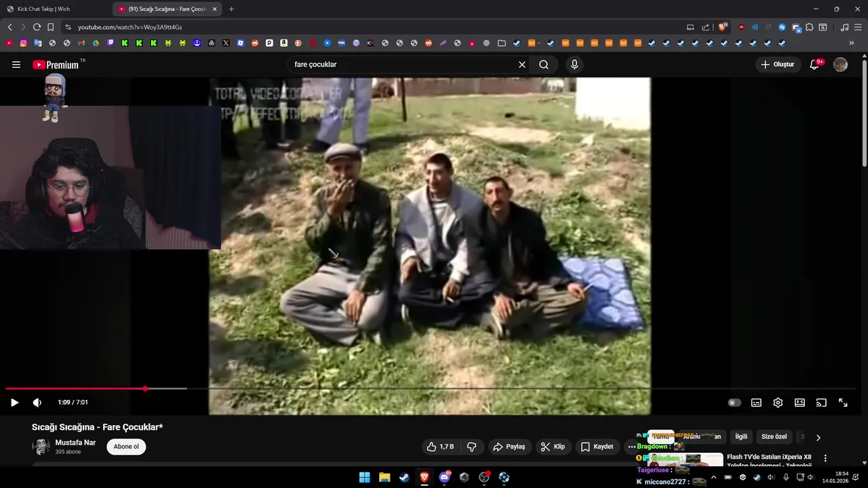Mute the video volume

tap(37, 403)
